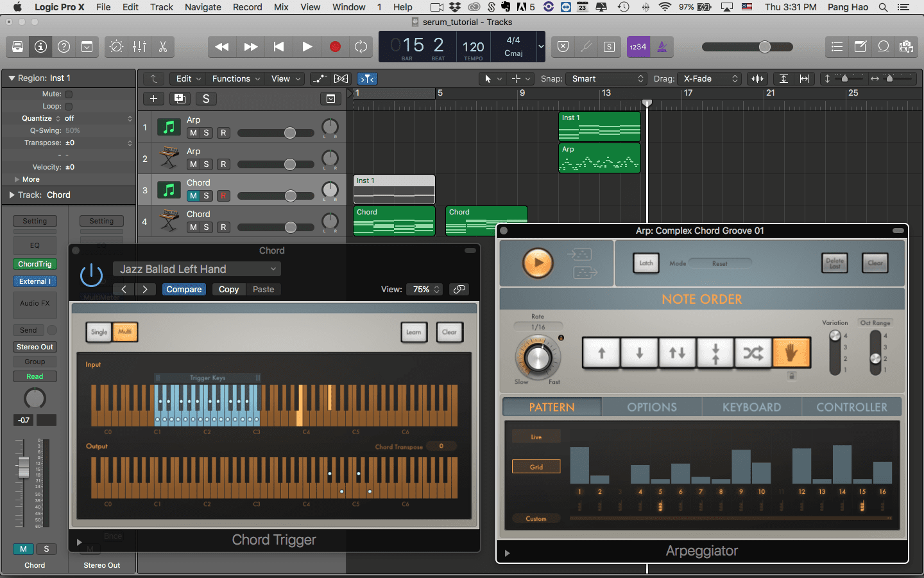This screenshot has width=924, height=578.
Task: Click the Latch button in Arpeggiator
Action: click(646, 263)
